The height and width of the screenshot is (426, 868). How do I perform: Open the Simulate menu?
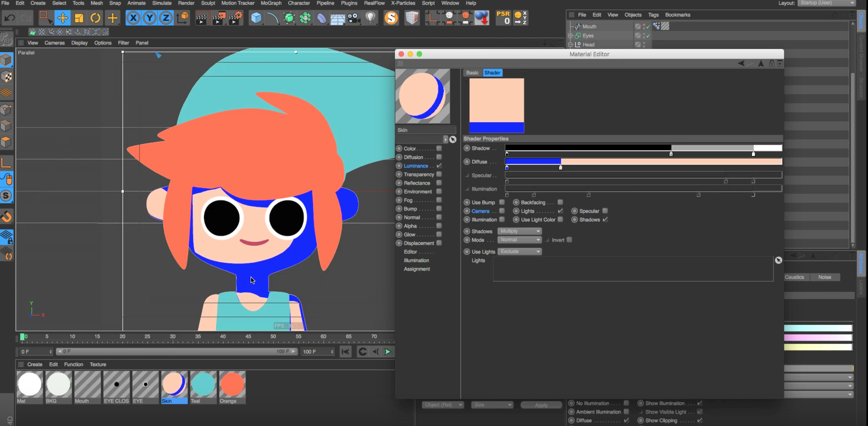pyautogui.click(x=162, y=3)
